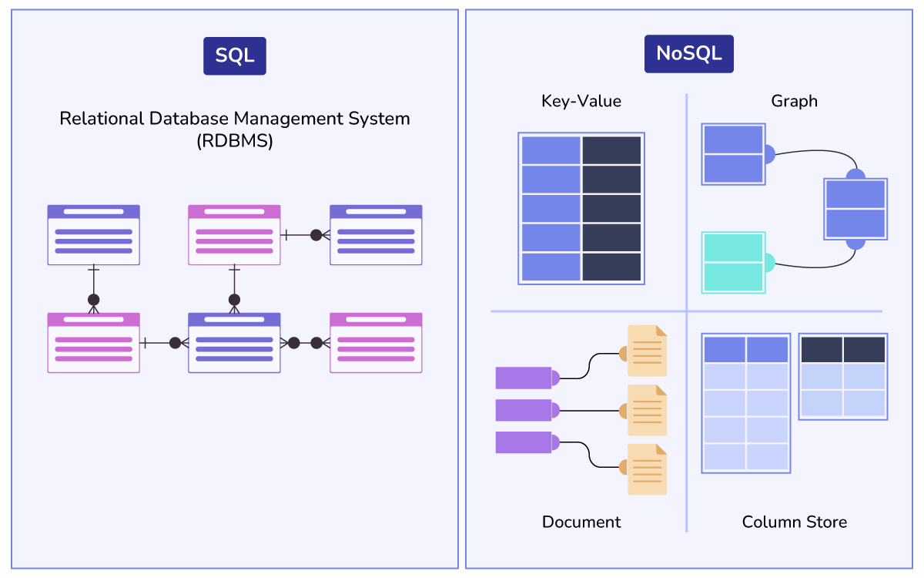Toggle the central blue table node
Image resolution: width=924 pixels, height=578 pixels.
(234, 343)
